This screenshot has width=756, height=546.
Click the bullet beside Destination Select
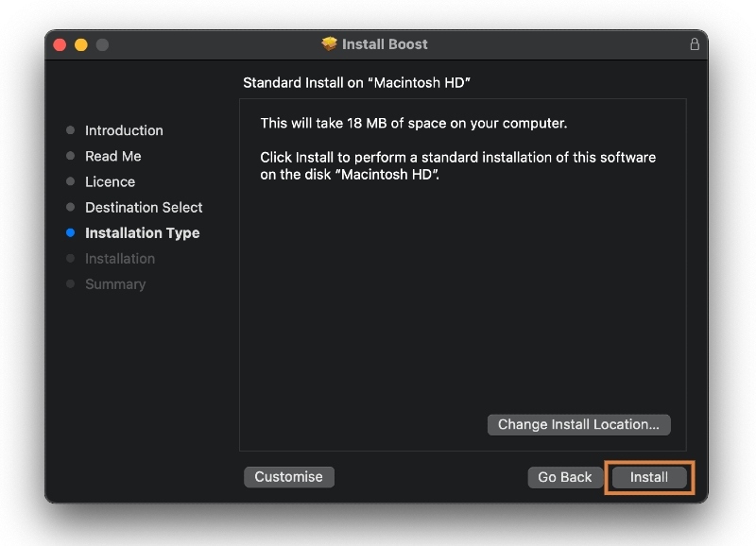click(x=70, y=207)
